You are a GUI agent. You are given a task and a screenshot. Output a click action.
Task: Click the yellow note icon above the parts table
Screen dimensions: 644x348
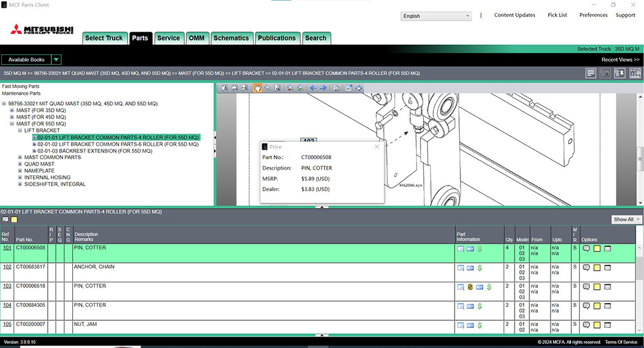(x=14, y=220)
